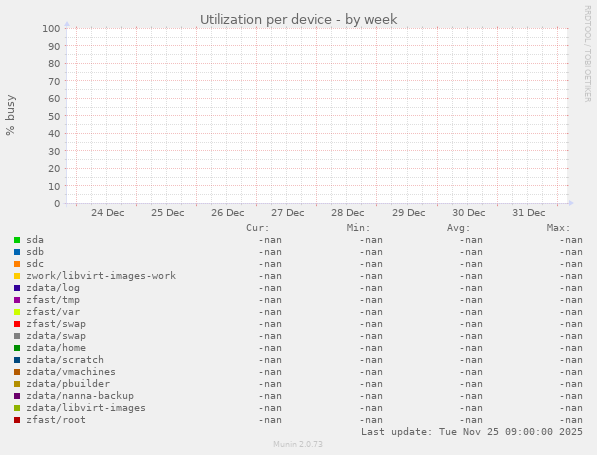Image resolution: width=597 pixels, height=455 pixels.
Task: Select the zdata/home legend label
Action: [x=56, y=348]
